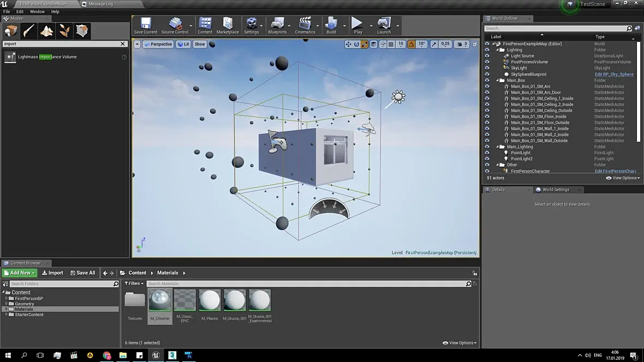Open the Perspective viewport dropdown
Viewport: 644px width, 362px height.
tap(158, 44)
